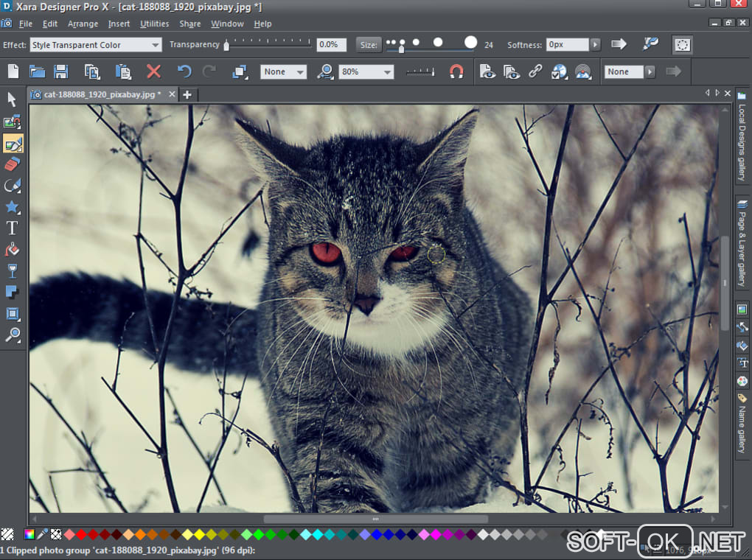Activate the Text tool

(12, 228)
